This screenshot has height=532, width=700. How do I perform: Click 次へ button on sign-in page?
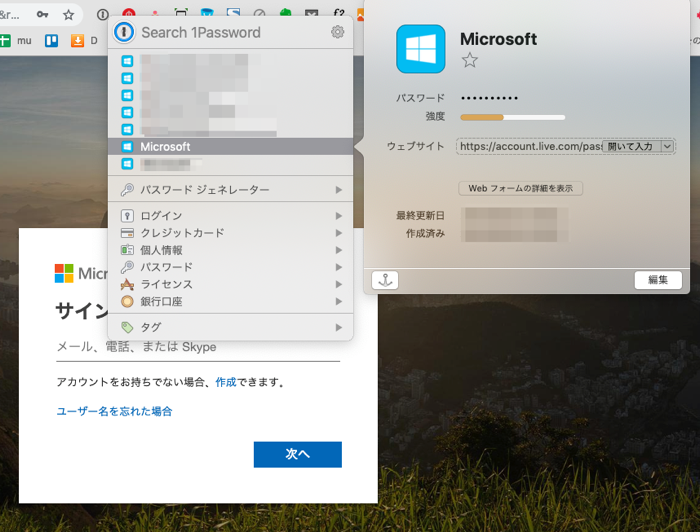tap(298, 454)
